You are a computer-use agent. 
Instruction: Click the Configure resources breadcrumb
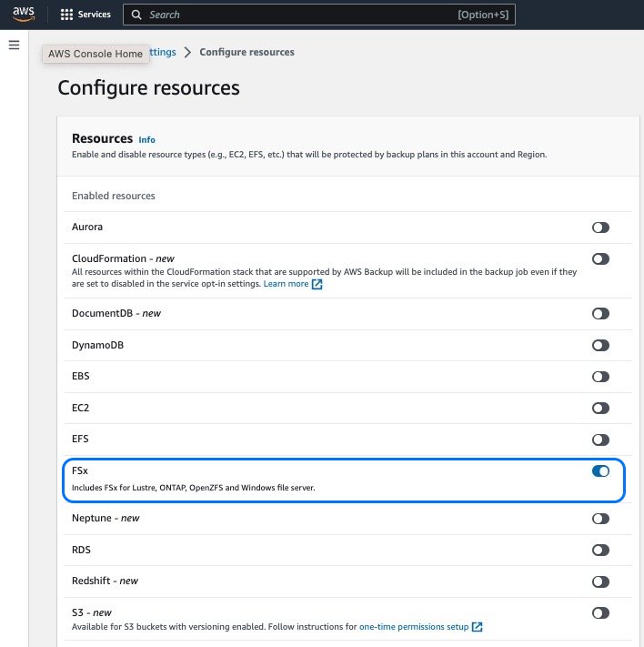pyautogui.click(x=247, y=53)
